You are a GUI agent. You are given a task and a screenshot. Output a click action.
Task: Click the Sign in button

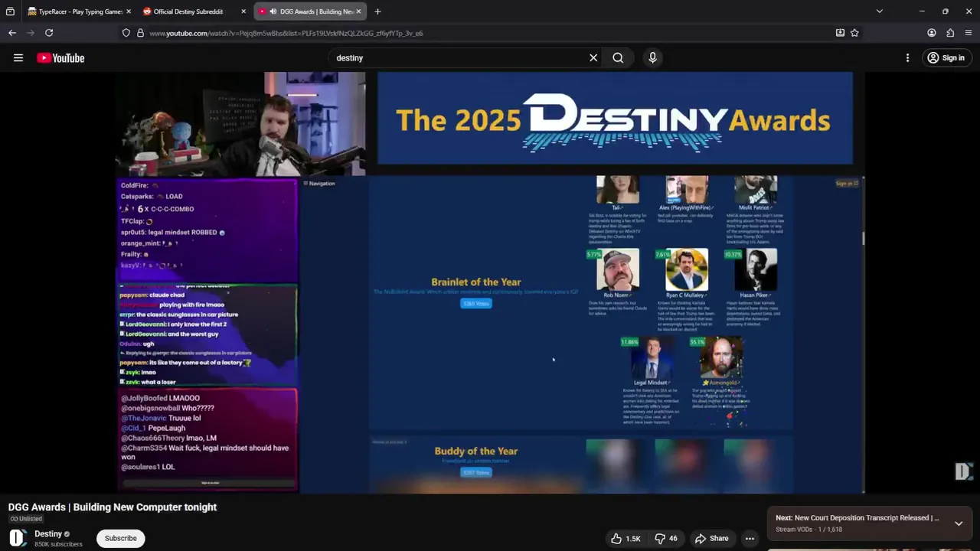click(x=946, y=58)
